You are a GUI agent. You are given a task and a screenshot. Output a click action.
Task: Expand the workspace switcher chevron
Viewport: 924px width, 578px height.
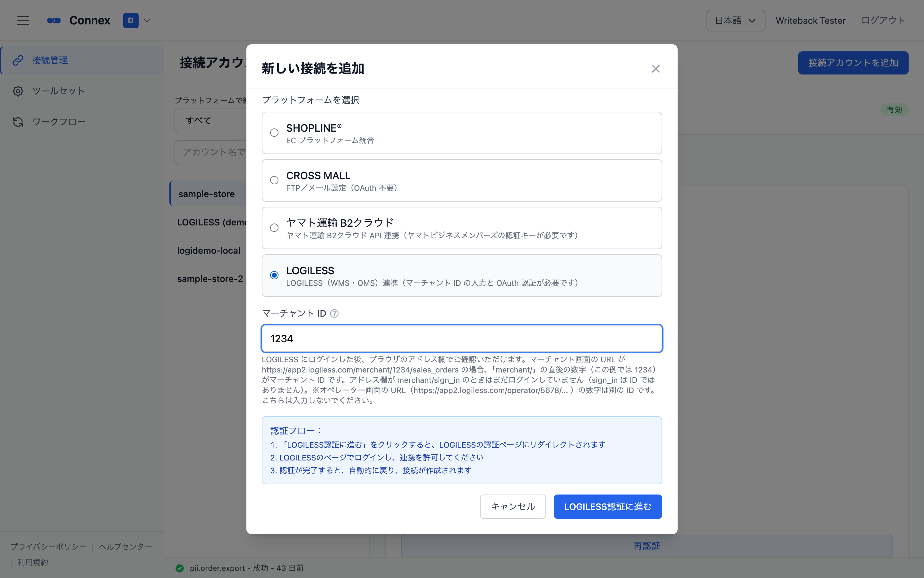pos(147,21)
